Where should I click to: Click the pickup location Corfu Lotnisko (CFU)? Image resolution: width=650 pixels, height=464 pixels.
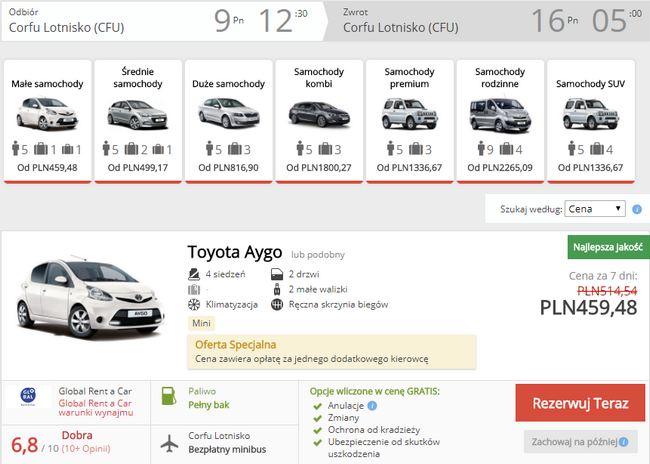point(66,27)
